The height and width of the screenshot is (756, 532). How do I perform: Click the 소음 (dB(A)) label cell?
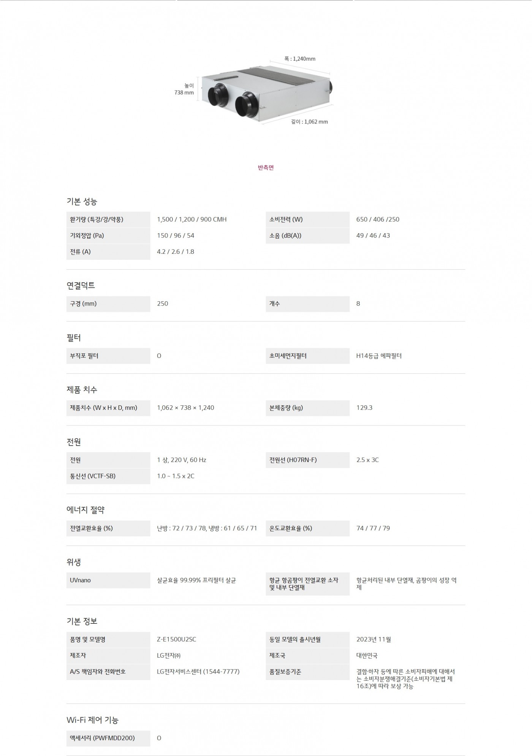click(x=307, y=236)
